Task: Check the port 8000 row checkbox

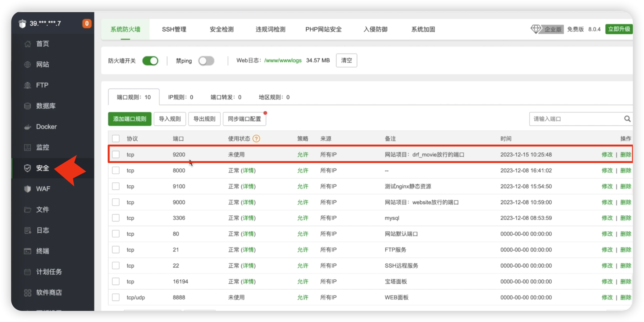Action: (x=116, y=170)
